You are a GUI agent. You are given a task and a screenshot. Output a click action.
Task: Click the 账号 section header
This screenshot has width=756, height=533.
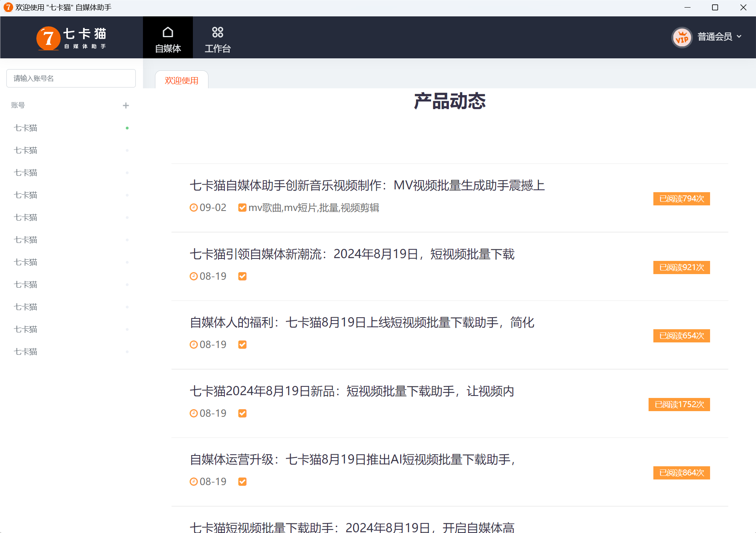click(x=18, y=105)
